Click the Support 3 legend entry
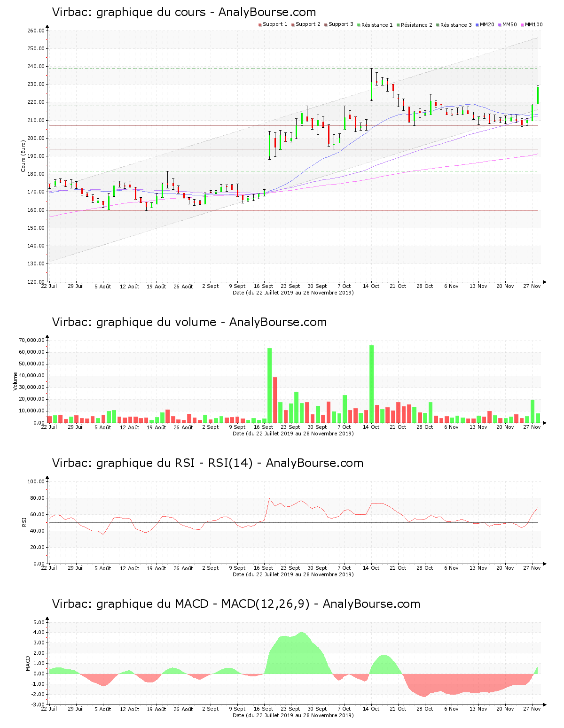This screenshot has height=728, width=564. tap(338, 24)
